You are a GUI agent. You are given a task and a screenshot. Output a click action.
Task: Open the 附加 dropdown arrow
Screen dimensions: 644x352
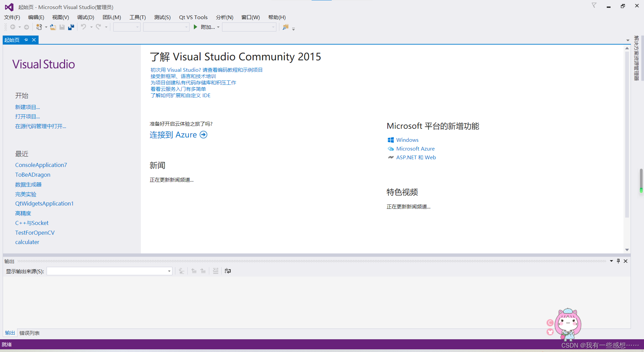[218, 27]
